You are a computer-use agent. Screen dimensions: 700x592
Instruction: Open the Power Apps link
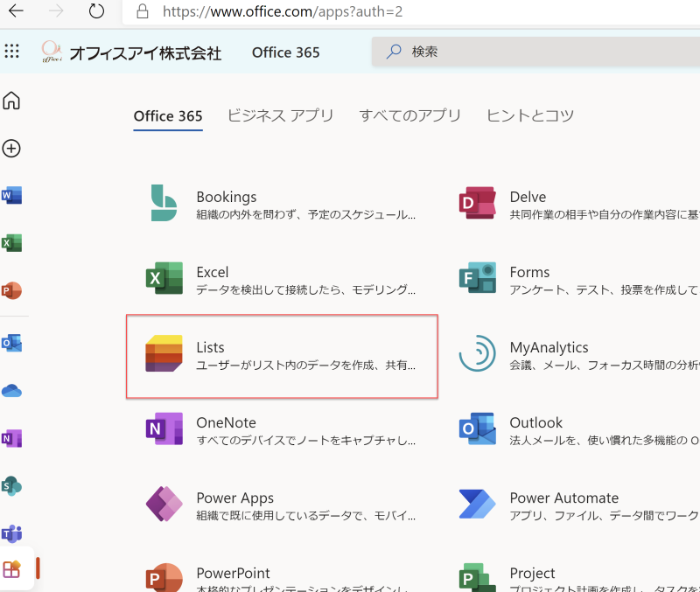[x=234, y=498]
